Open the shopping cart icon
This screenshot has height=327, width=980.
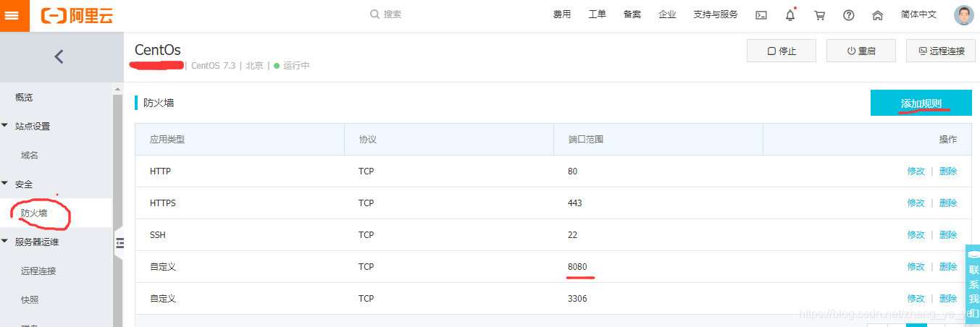click(819, 15)
